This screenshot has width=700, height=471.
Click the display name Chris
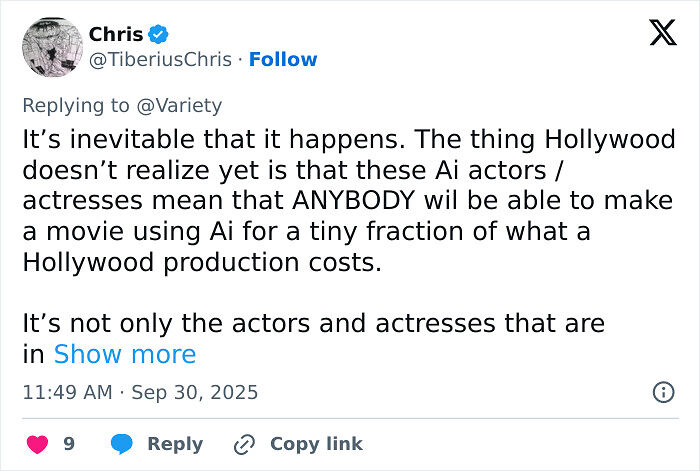coord(115,34)
